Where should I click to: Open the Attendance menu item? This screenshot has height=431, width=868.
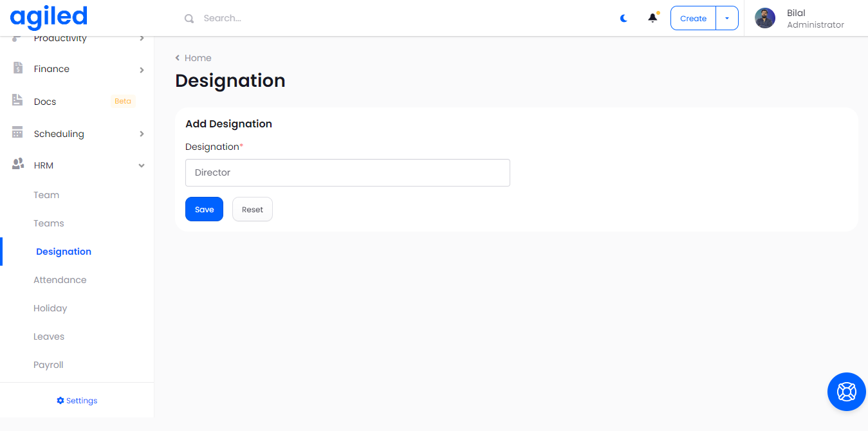60,280
